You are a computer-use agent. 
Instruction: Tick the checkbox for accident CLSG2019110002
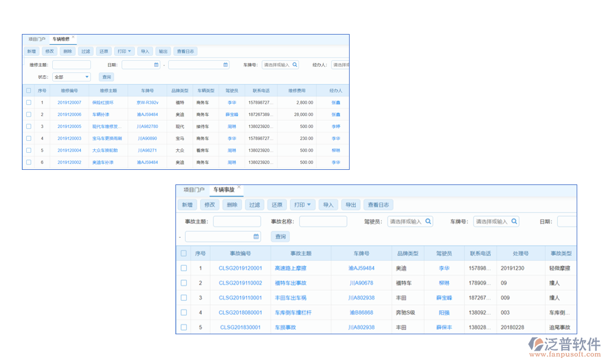click(184, 283)
